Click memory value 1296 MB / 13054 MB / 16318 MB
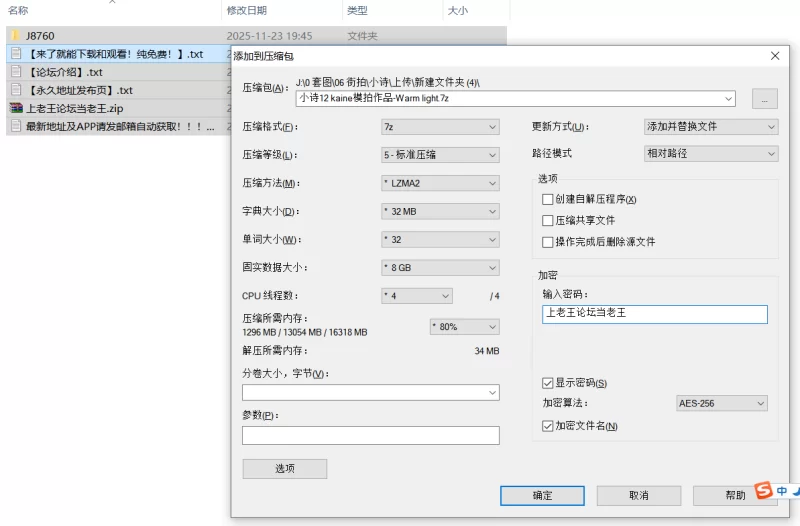 click(305, 332)
